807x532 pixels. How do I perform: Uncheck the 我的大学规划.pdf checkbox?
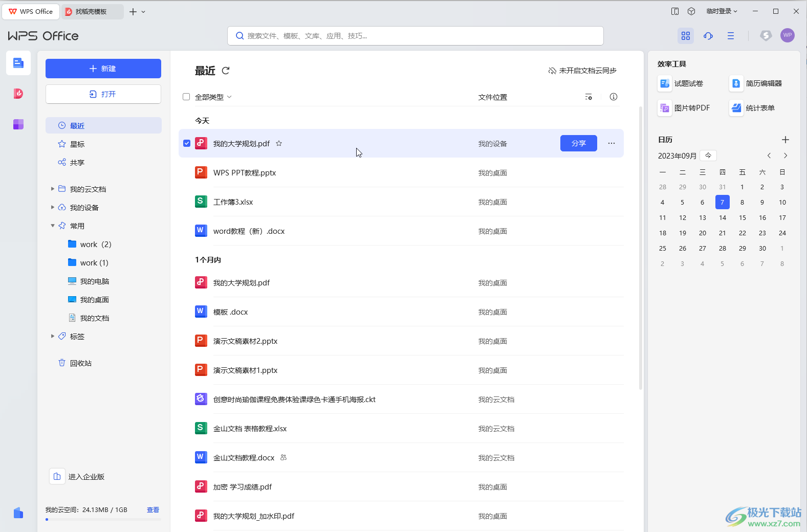pyautogui.click(x=187, y=143)
